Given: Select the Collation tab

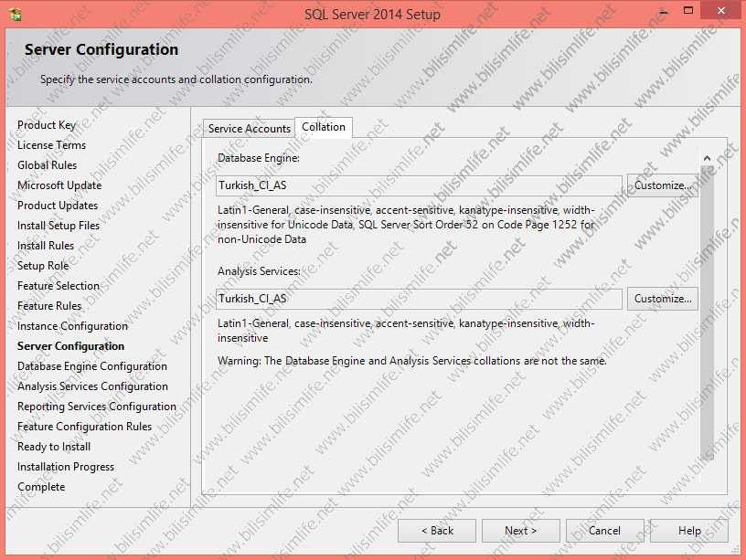Looking at the screenshot, I should pyautogui.click(x=324, y=127).
